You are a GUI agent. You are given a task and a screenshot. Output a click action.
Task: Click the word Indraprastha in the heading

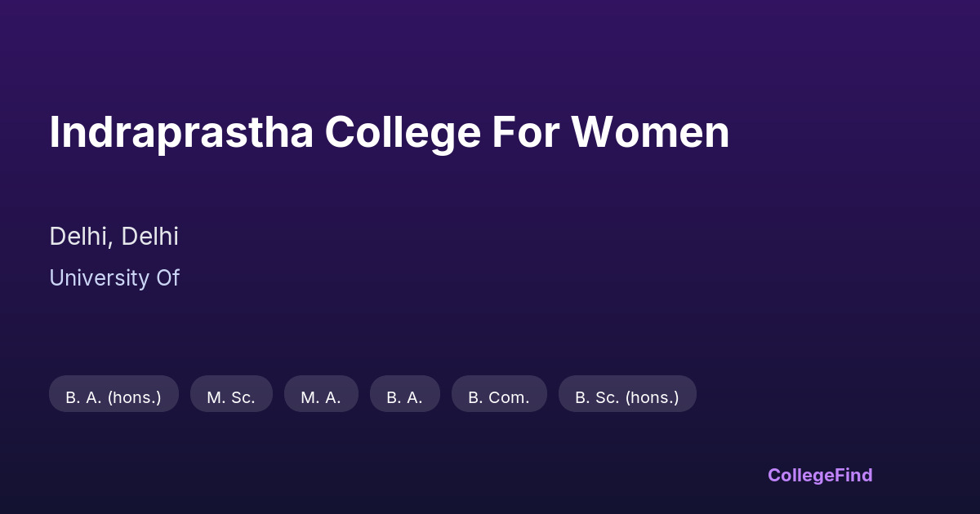tap(181, 132)
